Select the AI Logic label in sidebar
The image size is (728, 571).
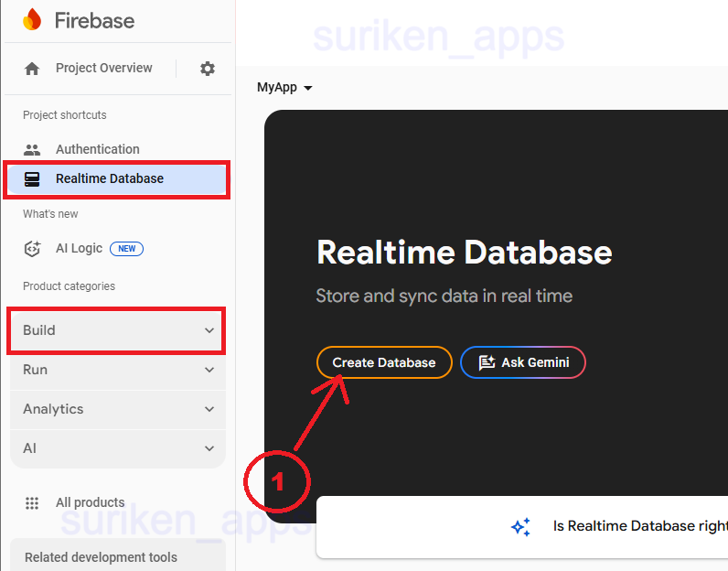tap(79, 248)
